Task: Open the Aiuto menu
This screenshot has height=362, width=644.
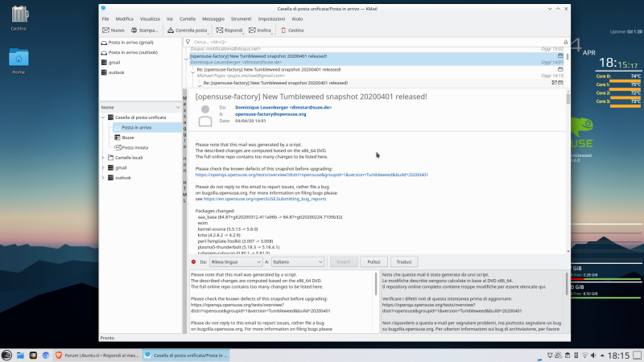Action: (297, 19)
